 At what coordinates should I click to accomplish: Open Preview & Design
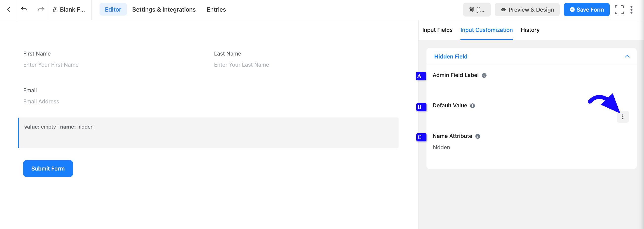point(527,10)
